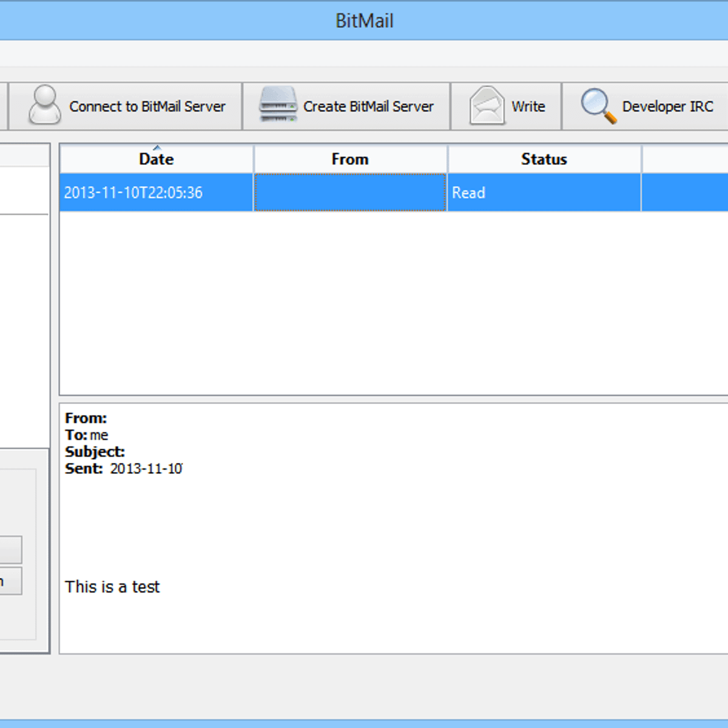Click the Read status cell
This screenshot has width=728, height=728.
pos(544,193)
